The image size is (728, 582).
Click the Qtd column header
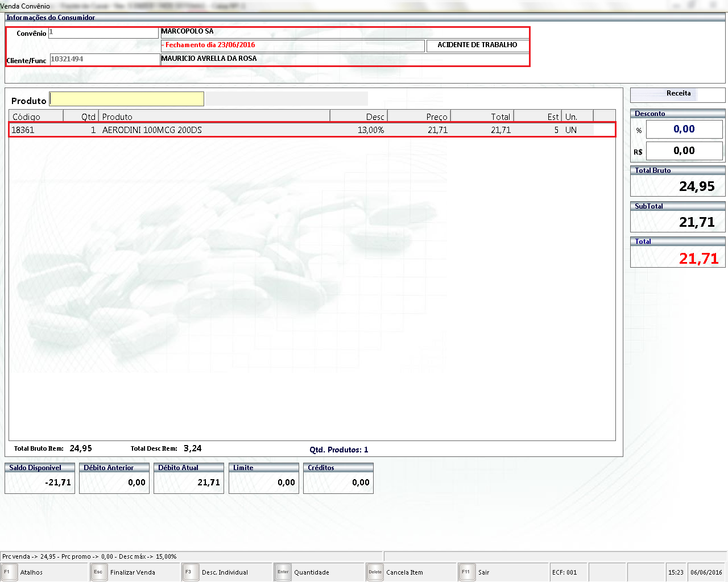coord(81,117)
